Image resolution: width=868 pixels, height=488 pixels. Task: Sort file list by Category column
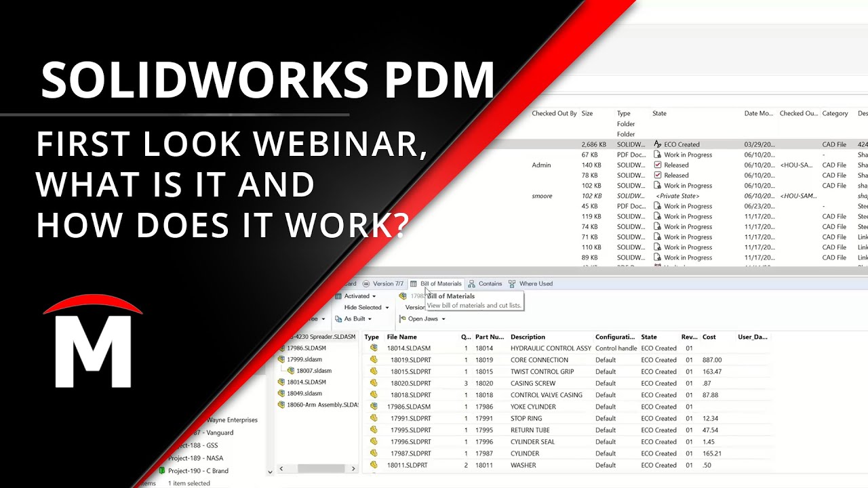click(835, 113)
